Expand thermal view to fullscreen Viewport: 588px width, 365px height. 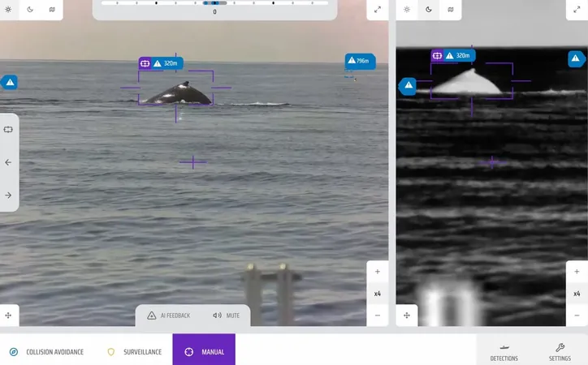click(577, 10)
